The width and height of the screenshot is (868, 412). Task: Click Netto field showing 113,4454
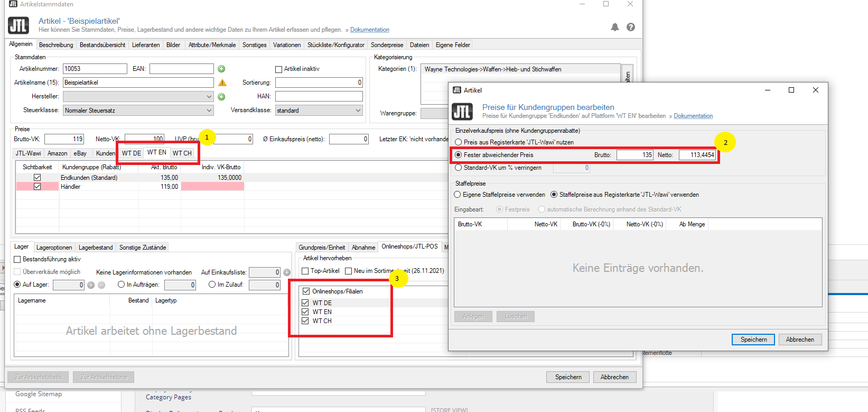click(697, 155)
